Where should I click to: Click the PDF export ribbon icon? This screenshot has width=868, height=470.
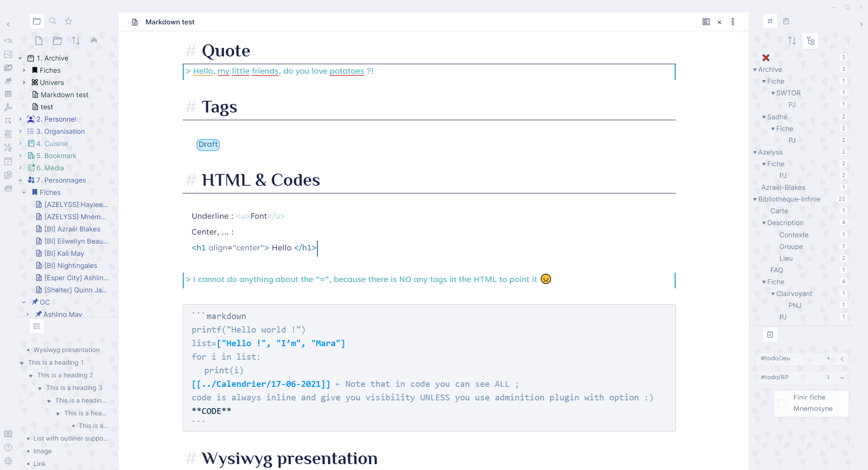(8, 108)
